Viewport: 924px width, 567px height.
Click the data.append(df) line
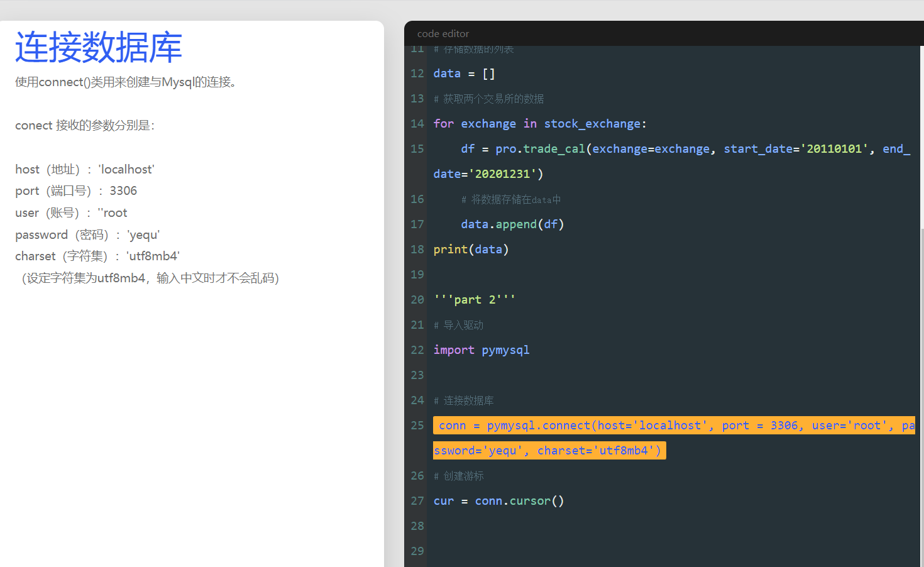(x=512, y=224)
